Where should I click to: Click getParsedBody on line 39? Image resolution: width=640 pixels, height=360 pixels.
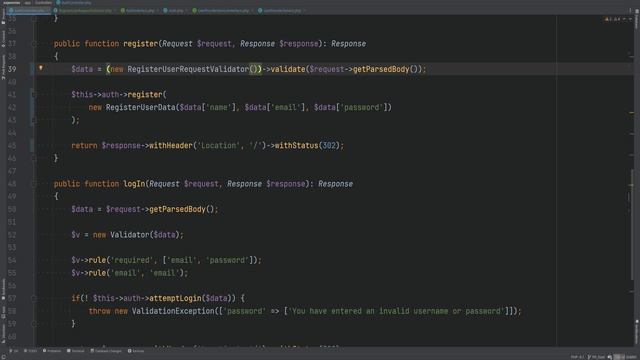click(x=381, y=69)
